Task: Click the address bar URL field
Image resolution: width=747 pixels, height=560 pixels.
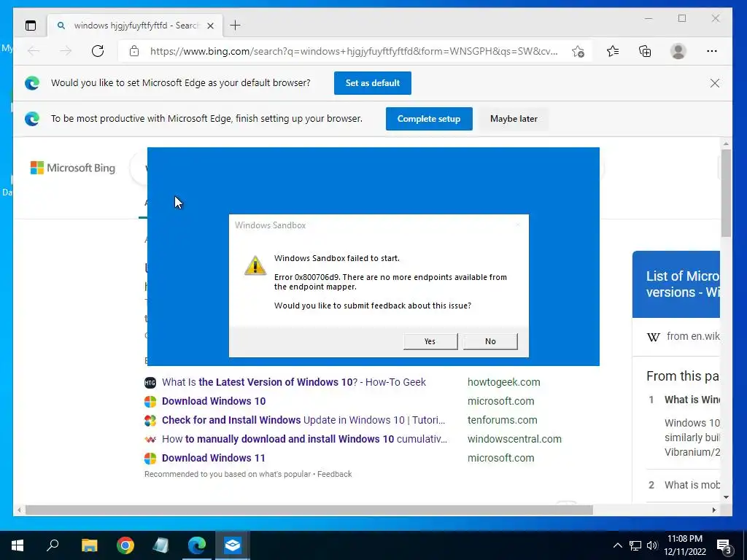Action: click(x=354, y=52)
